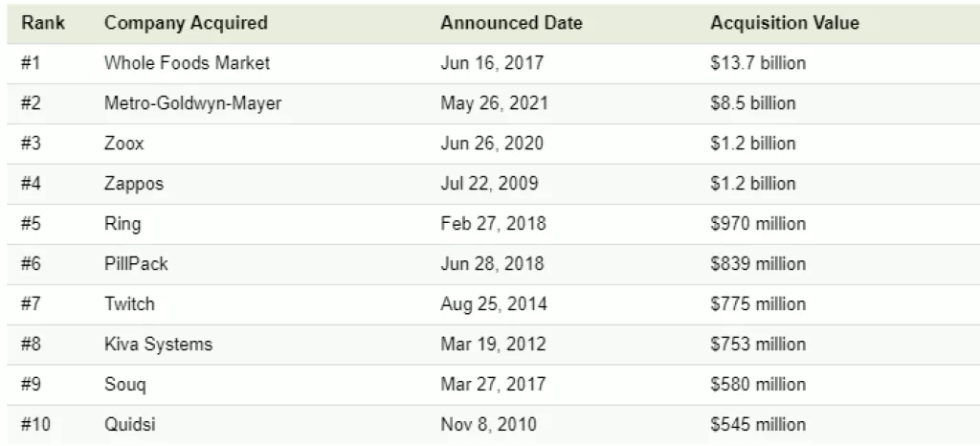Viewport: 980px width, 446px height.
Task: Select the $970 million value cell
Action: coord(758,224)
